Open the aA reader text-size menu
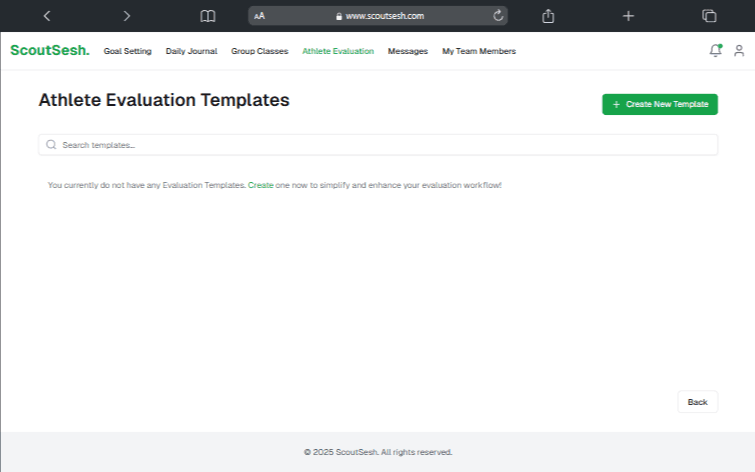The image size is (755, 472). point(260,16)
